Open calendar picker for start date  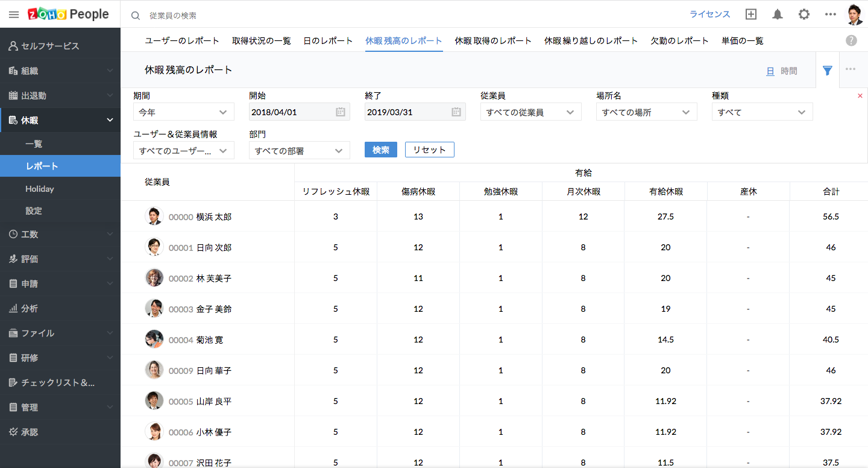[340, 112]
